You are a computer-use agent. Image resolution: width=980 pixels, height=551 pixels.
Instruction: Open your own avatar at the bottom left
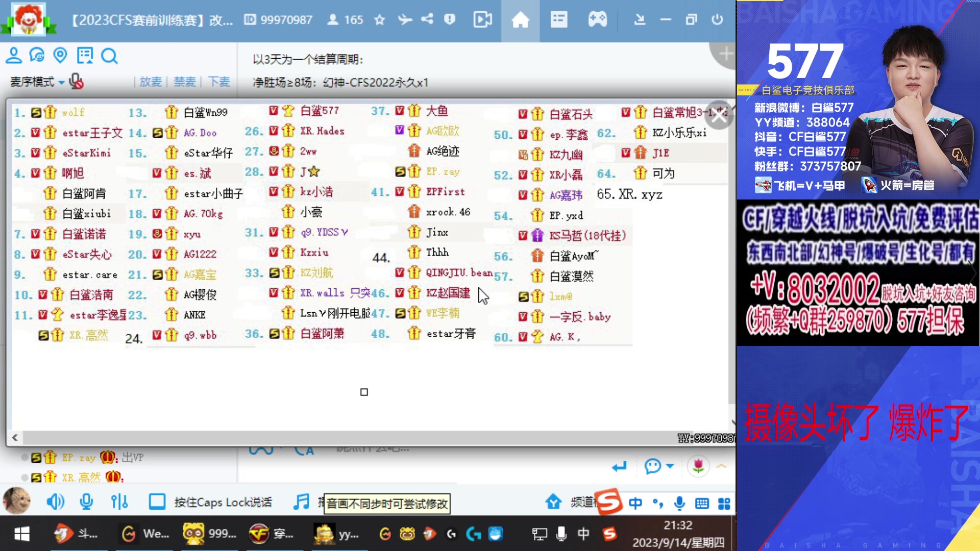click(x=16, y=500)
